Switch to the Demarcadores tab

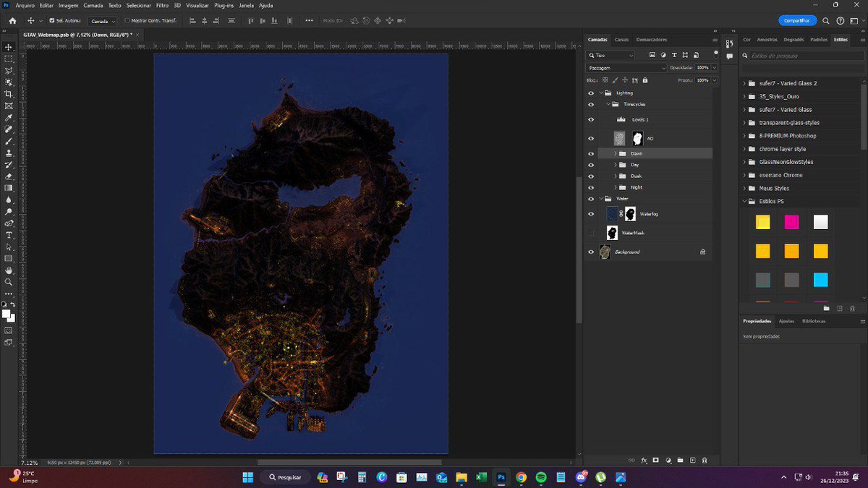tap(652, 40)
